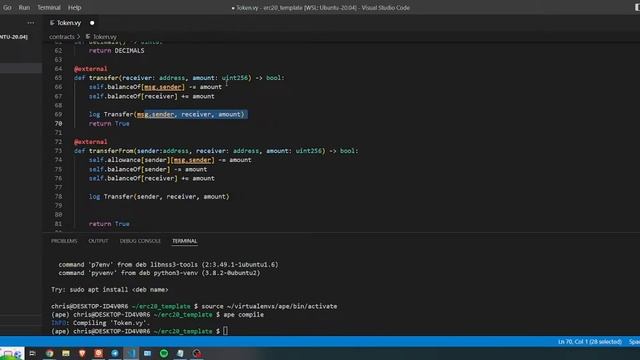Switch to the OUTPUT panel tab
Viewport: 640px width, 360px height.
(98, 241)
